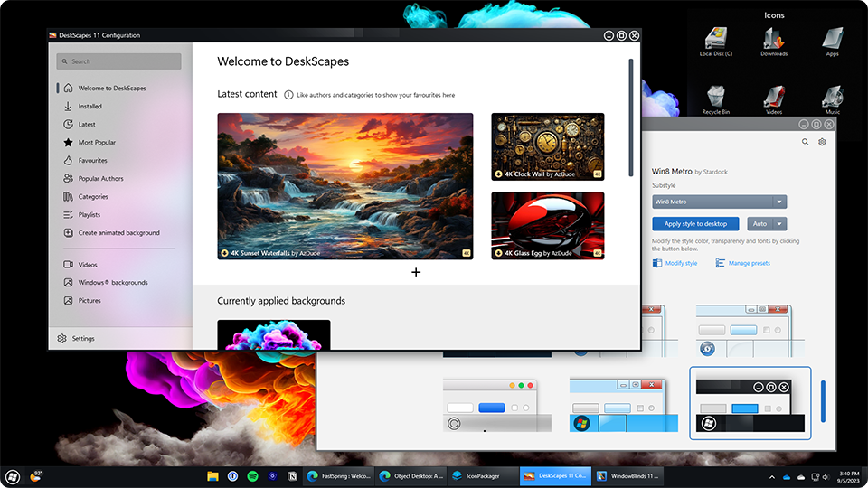This screenshot has width=868, height=488.
Task: Open the Apps desktop icon
Action: pos(833,42)
